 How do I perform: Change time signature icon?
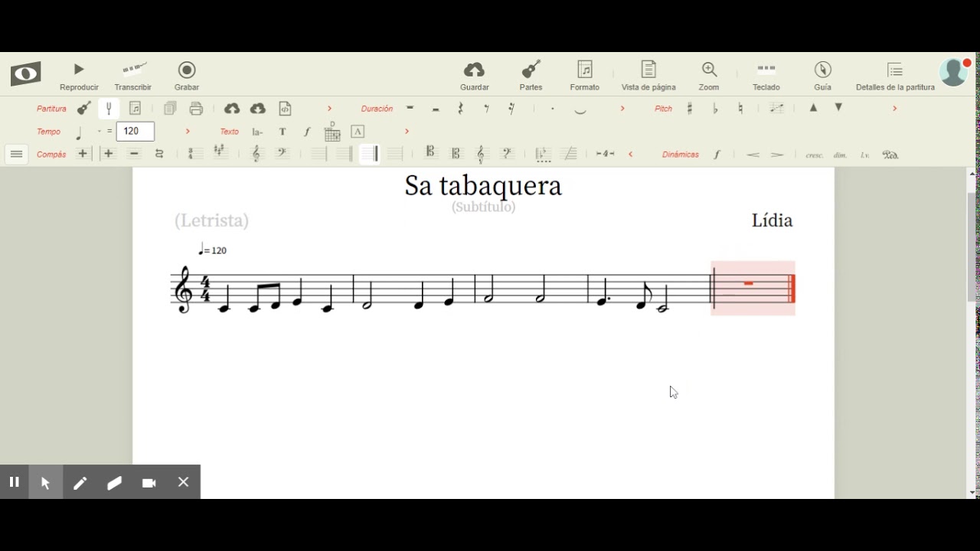pos(194,154)
